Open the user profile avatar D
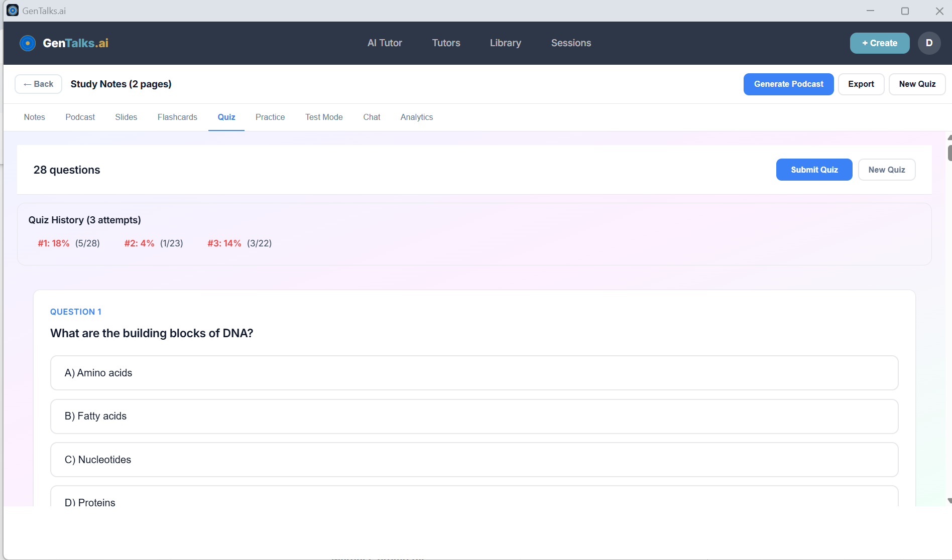 coord(929,43)
